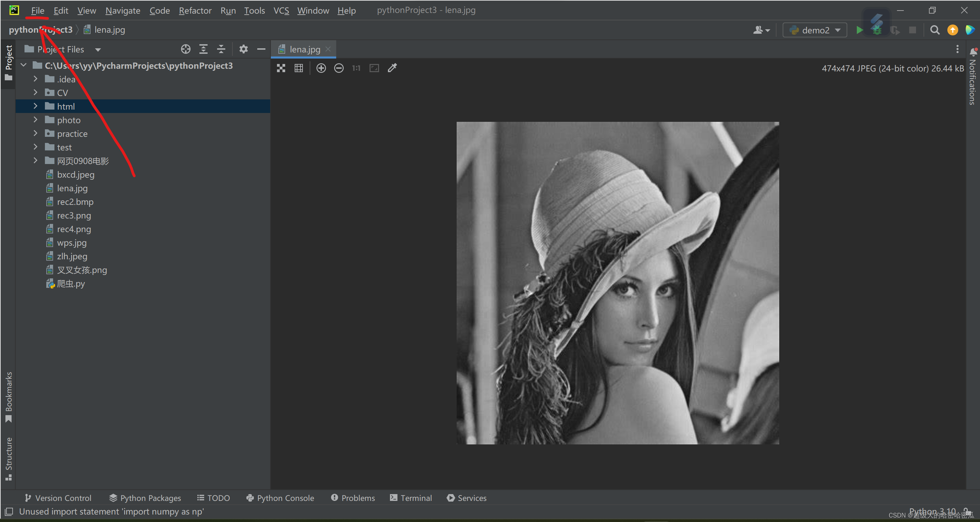Select opened file in Project tree

point(186,49)
